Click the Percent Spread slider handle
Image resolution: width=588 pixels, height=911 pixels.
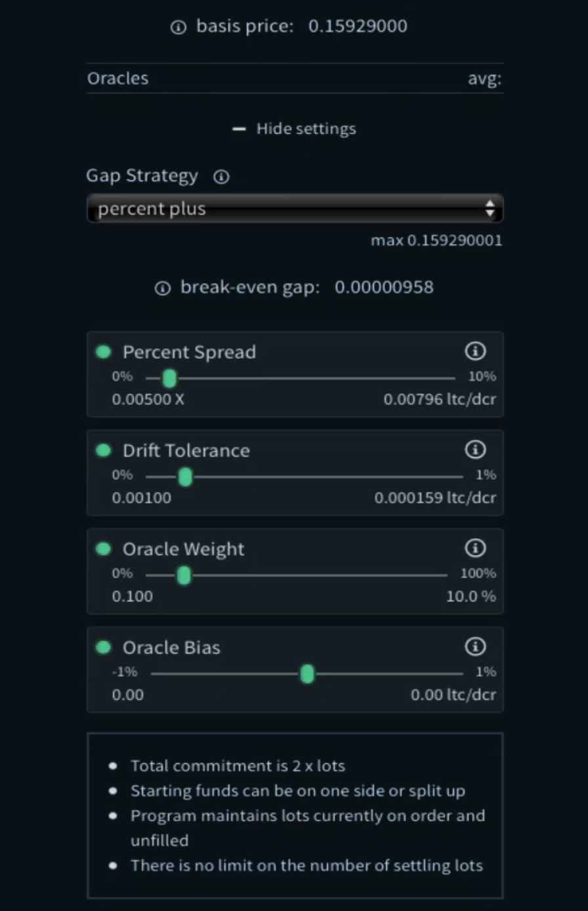(169, 379)
